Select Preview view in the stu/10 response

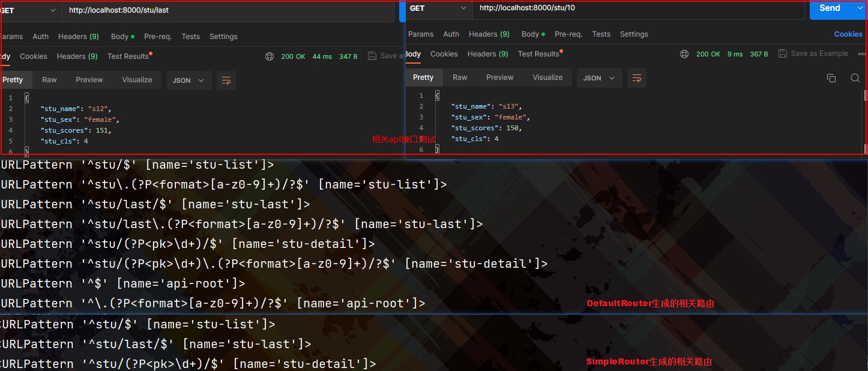click(x=500, y=77)
